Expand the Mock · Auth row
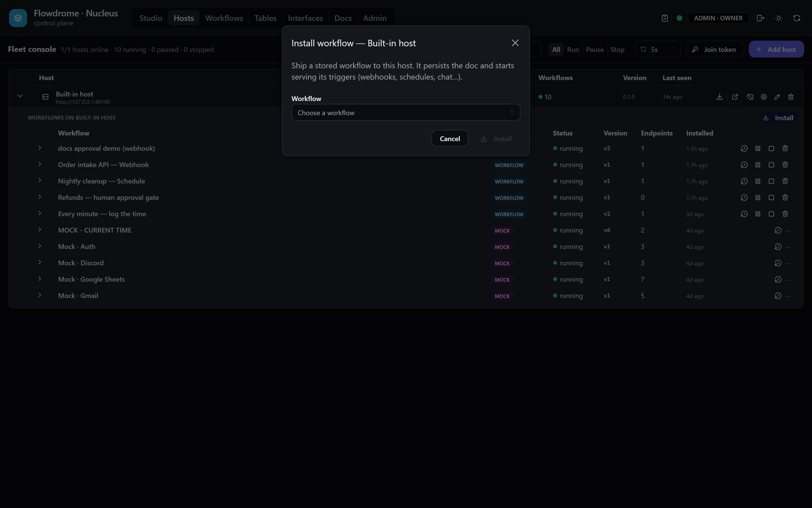The height and width of the screenshot is (508, 812). click(x=39, y=246)
